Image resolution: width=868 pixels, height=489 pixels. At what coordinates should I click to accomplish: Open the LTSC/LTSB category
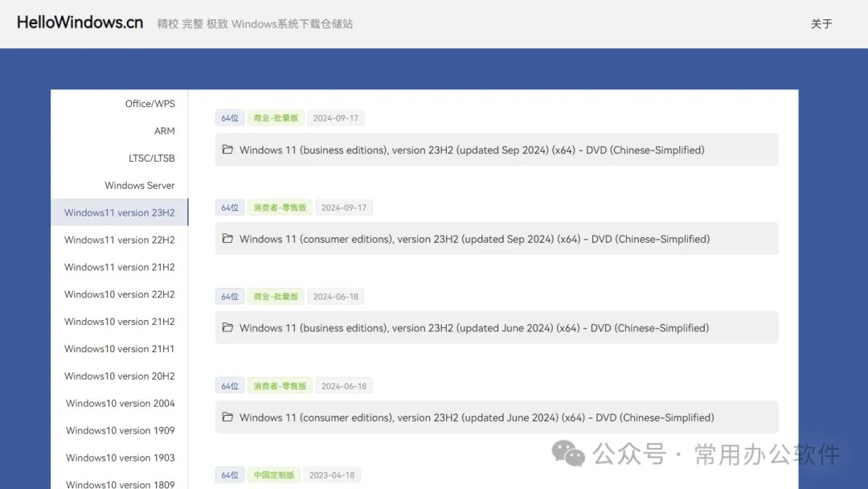click(x=152, y=158)
